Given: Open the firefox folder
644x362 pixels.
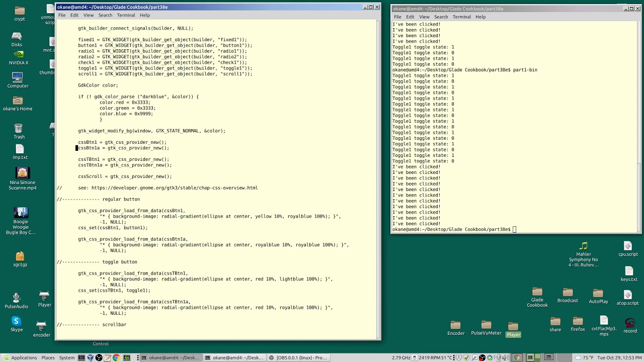Looking at the screenshot, I should [x=578, y=324].
